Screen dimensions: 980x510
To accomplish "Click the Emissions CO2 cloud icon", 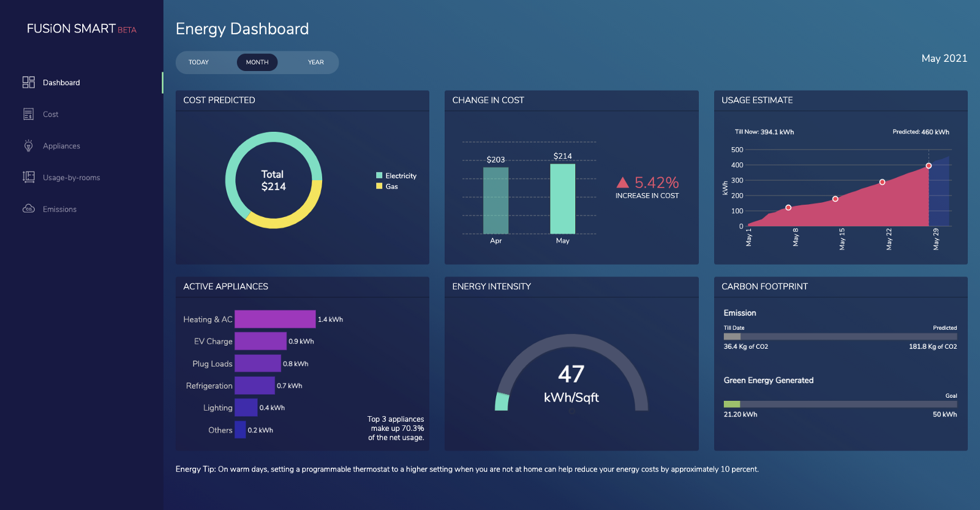I will coord(28,209).
